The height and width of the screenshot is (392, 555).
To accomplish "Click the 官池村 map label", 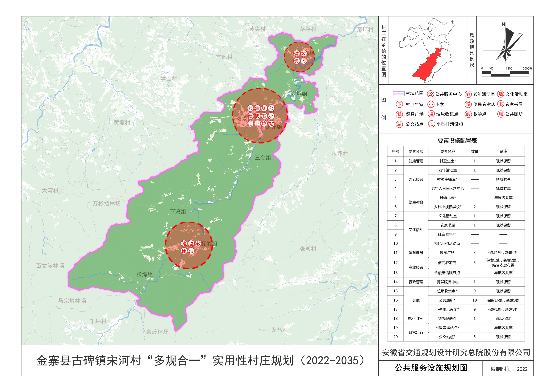I will pos(224,57).
